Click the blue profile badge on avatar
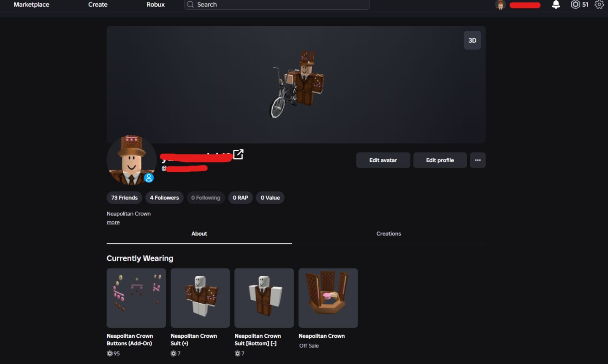Screen dimensions: 608x364 (x=149, y=178)
